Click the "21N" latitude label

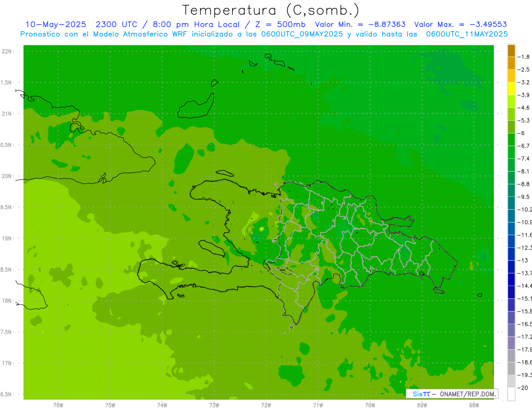click(7, 114)
